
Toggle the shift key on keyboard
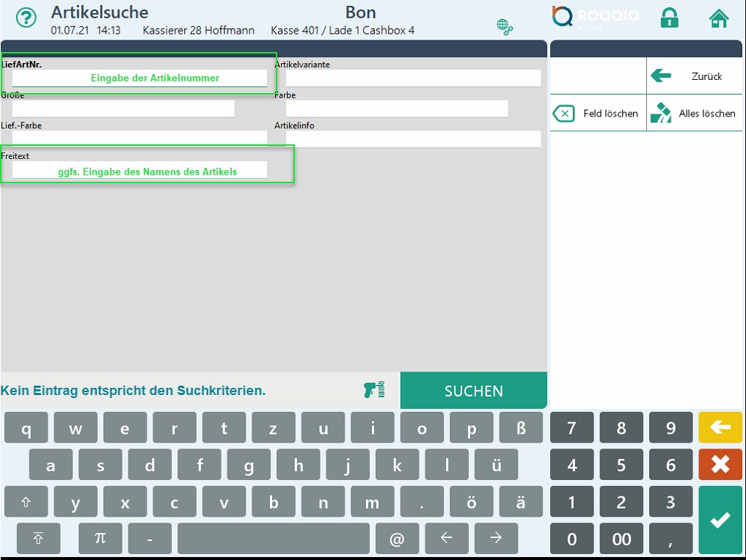(x=26, y=503)
